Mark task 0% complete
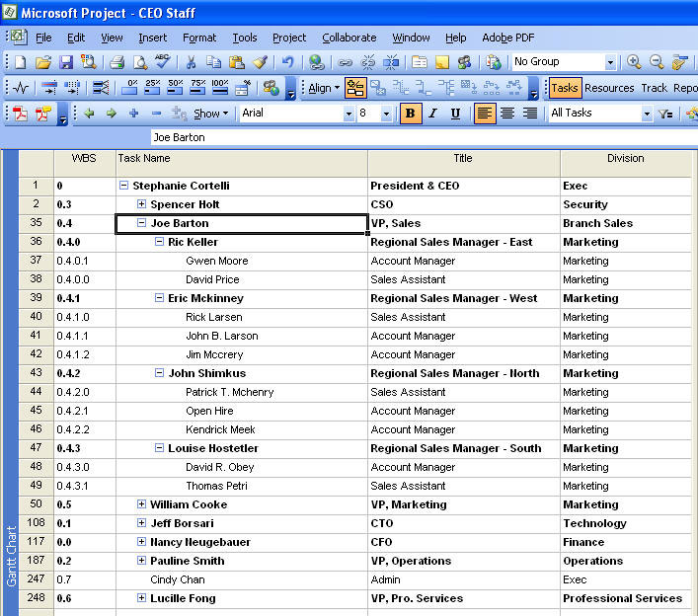Viewport: 698px width, 616px height. pyautogui.click(x=129, y=87)
